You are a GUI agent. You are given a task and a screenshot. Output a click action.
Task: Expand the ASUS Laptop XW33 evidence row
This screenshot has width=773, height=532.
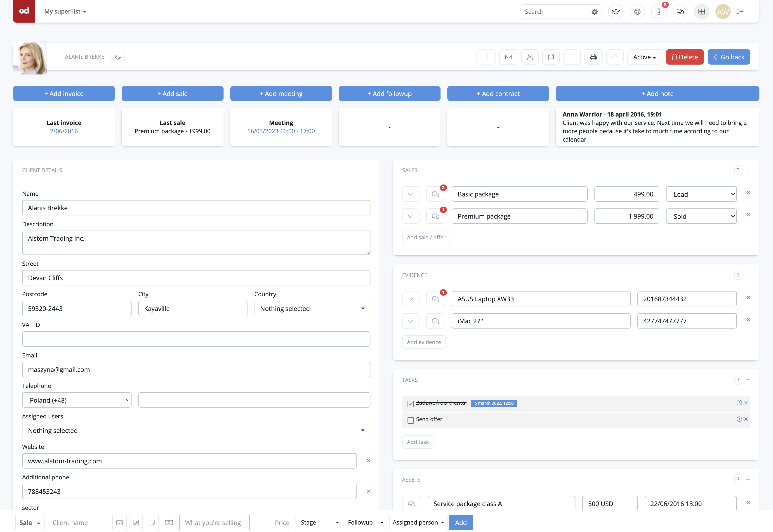(x=411, y=299)
